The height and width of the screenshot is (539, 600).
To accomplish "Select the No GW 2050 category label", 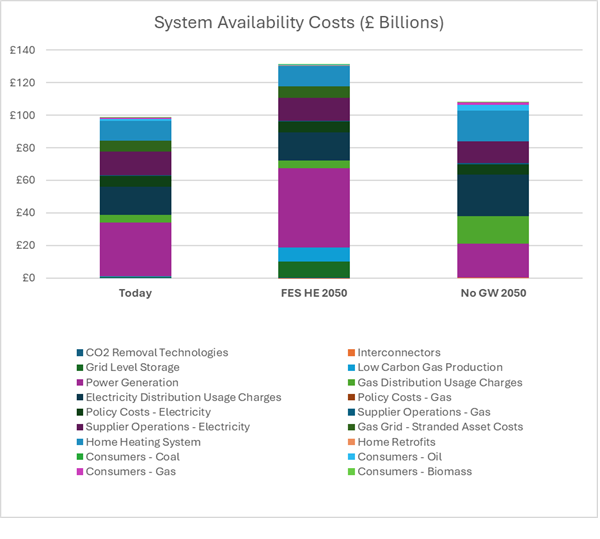I will tap(493, 294).
